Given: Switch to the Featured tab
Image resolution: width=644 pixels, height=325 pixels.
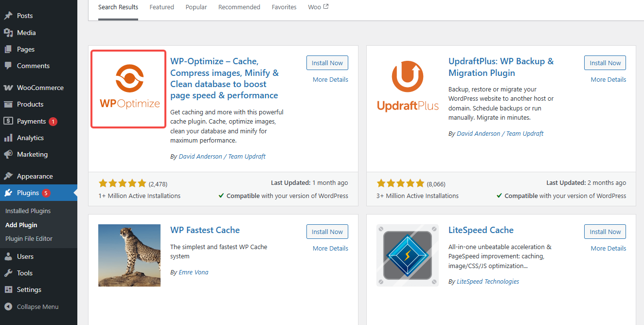Looking at the screenshot, I should coord(161,7).
